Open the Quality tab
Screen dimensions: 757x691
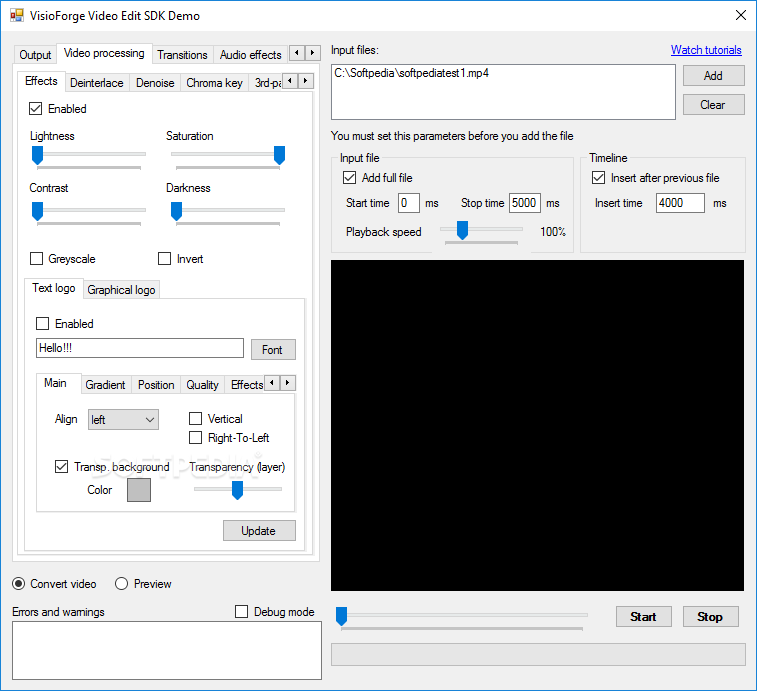(x=202, y=385)
